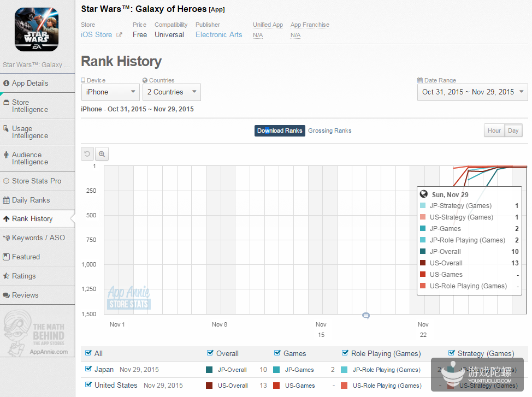
Task: Click the US-Role Playing legend swatch
Action: pos(344,386)
